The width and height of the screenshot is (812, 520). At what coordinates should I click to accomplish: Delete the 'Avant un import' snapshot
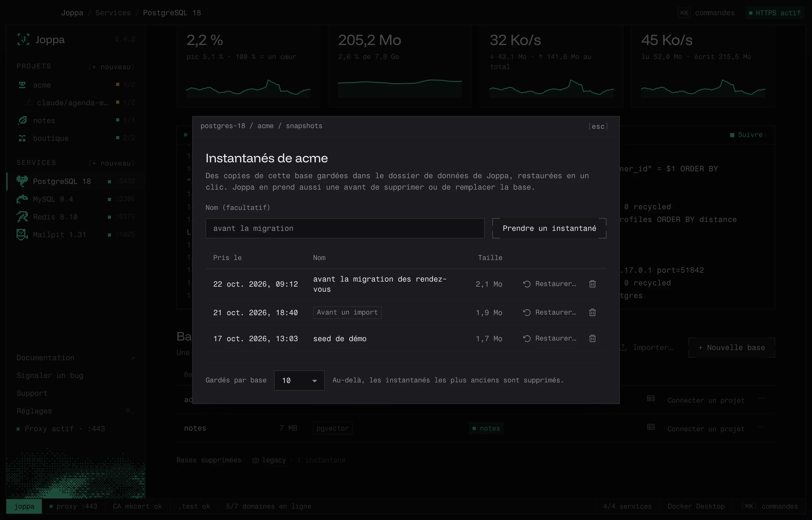(592, 312)
